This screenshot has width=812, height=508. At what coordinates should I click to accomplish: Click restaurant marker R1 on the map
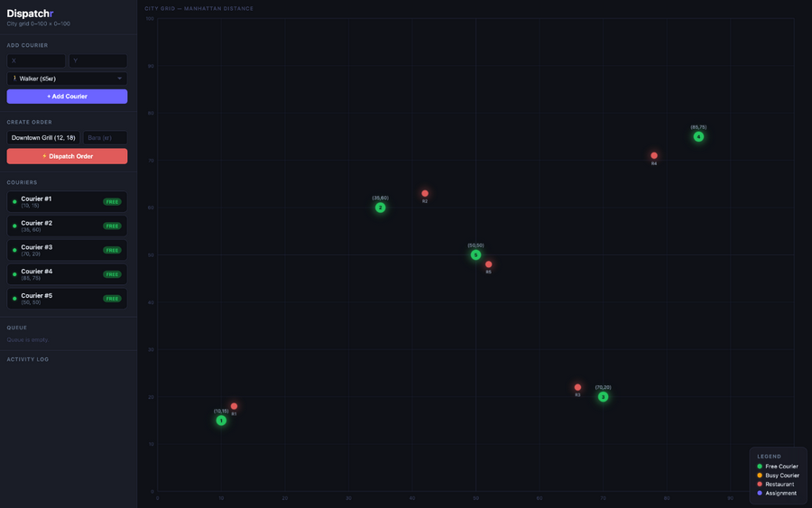234,406
